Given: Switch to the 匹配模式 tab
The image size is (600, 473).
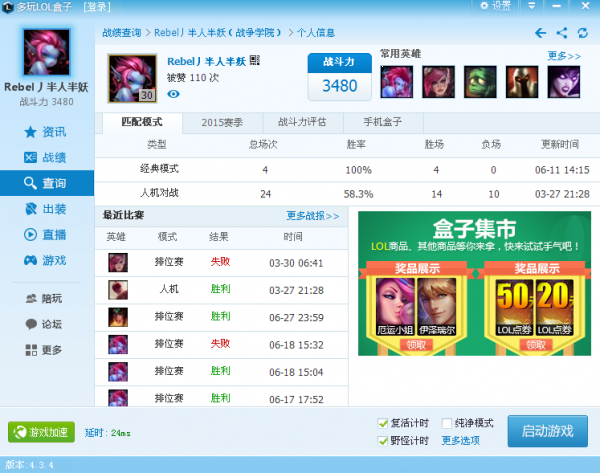Looking at the screenshot, I should (142, 122).
